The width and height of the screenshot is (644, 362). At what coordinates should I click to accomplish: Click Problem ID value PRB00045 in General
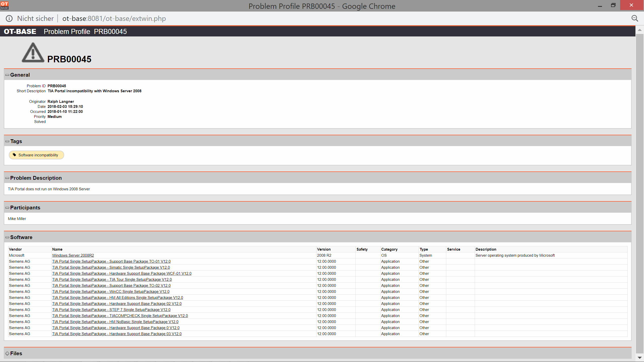(57, 86)
